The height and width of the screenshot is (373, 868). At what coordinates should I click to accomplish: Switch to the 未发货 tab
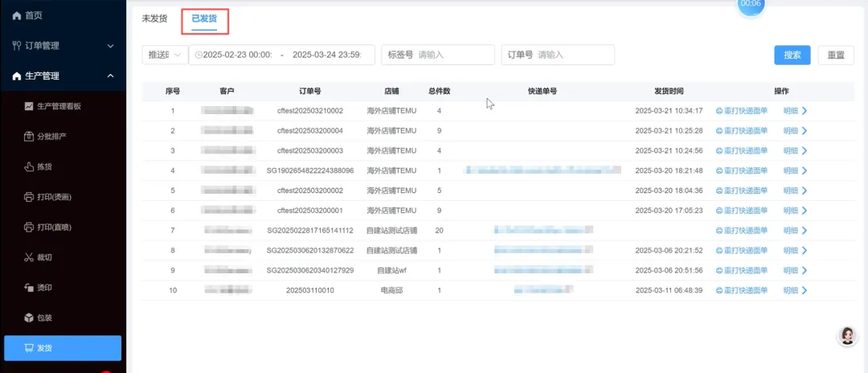click(x=154, y=18)
